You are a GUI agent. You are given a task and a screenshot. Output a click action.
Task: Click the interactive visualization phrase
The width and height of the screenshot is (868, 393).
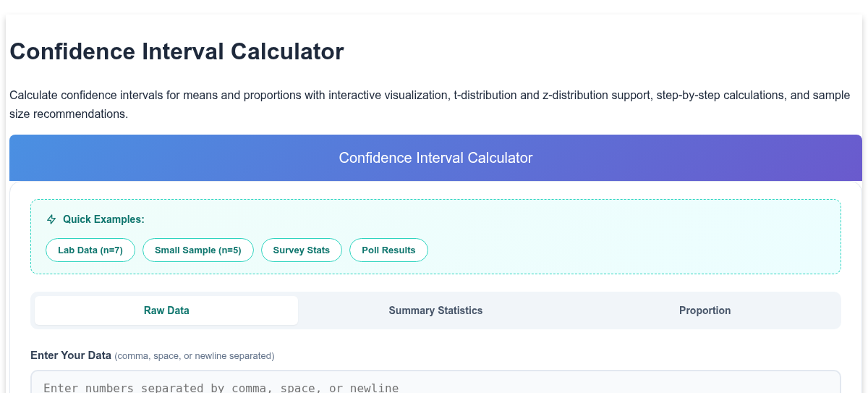(388, 96)
